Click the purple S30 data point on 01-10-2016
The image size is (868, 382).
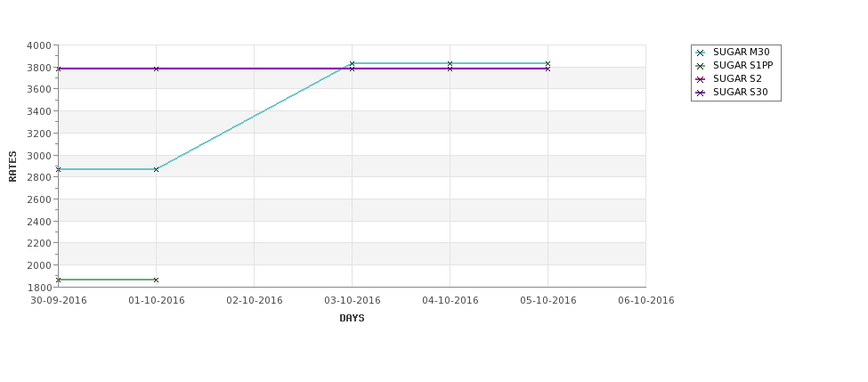(156, 69)
